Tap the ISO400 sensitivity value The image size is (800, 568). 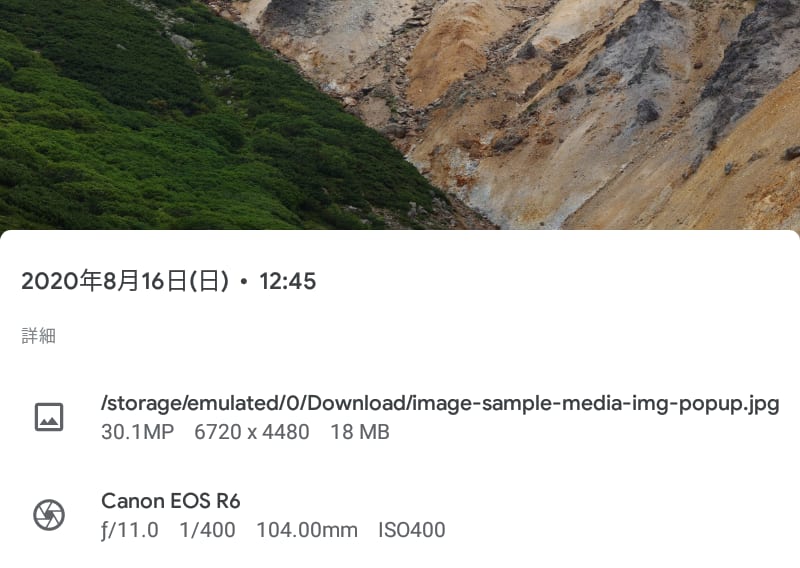(x=412, y=530)
